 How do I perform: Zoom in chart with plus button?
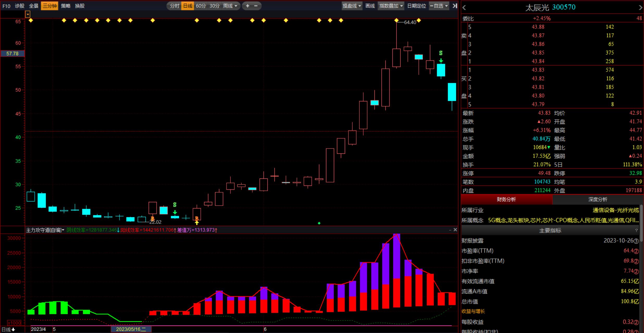point(247,6)
